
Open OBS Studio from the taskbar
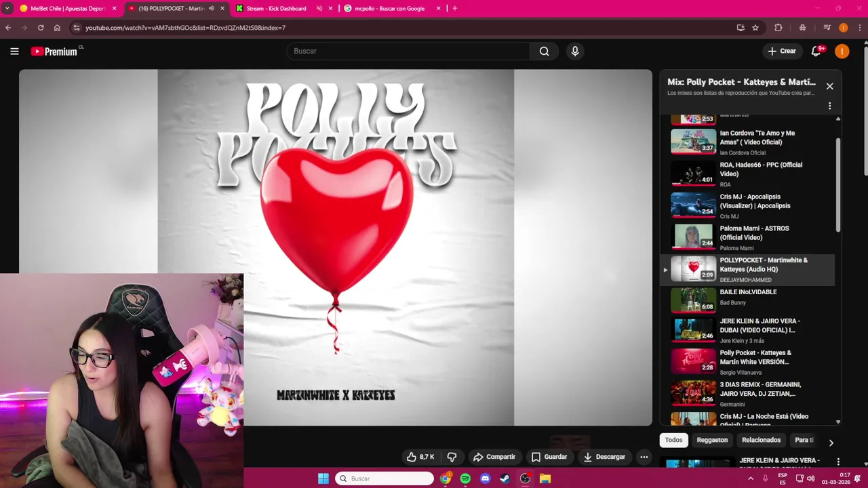coord(525,479)
